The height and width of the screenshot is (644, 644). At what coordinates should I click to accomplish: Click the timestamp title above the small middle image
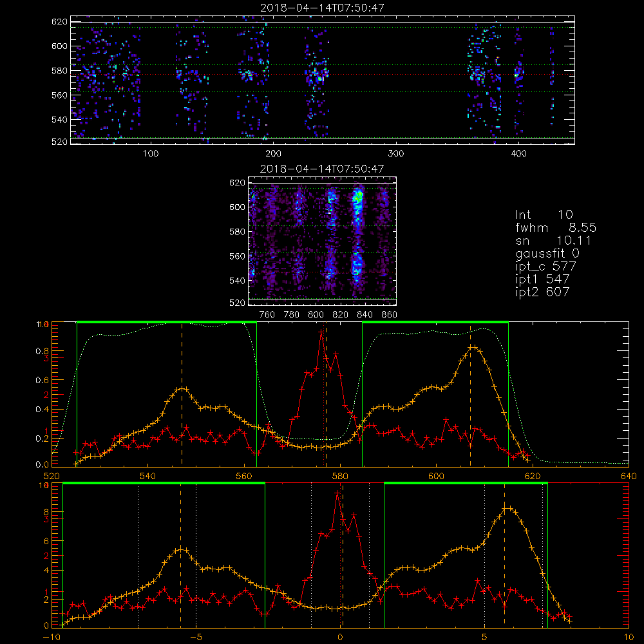322,169
